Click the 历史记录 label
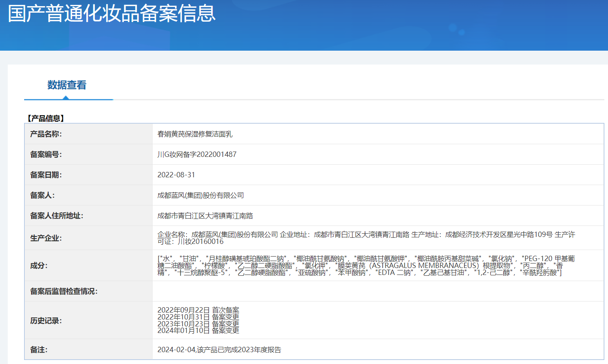608x364 pixels. click(x=46, y=321)
